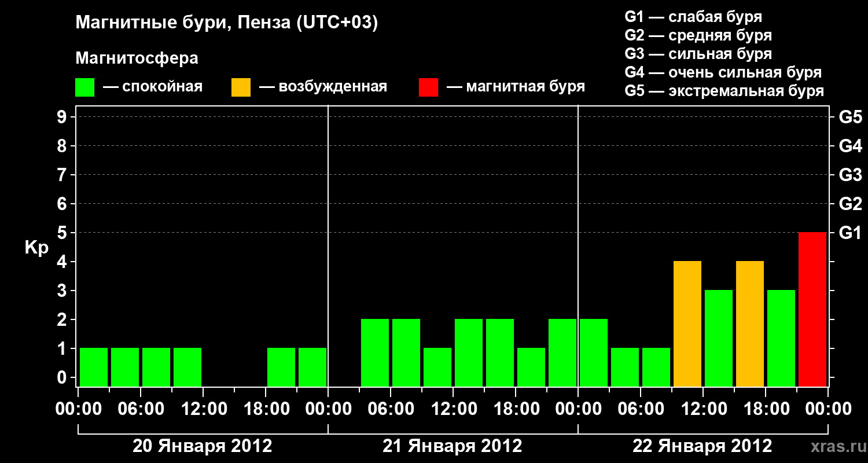Screen dimensions: 868x463
Task: Click the '— магнитная буря' legend label
Action: 516,87
